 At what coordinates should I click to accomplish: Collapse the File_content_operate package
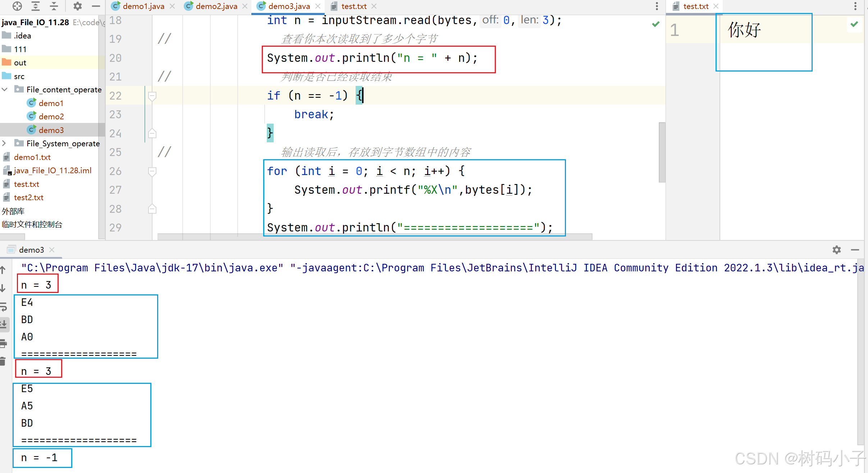(5, 89)
